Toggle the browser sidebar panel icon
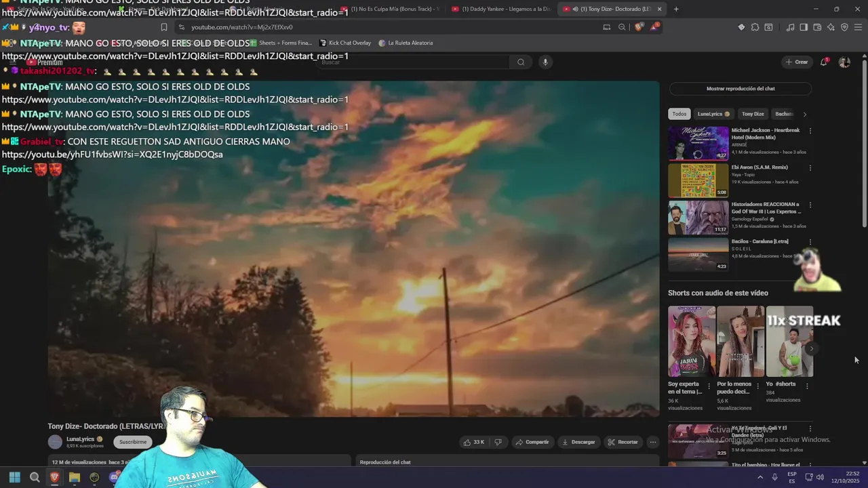Image resolution: width=868 pixels, height=488 pixels. tap(804, 27)
